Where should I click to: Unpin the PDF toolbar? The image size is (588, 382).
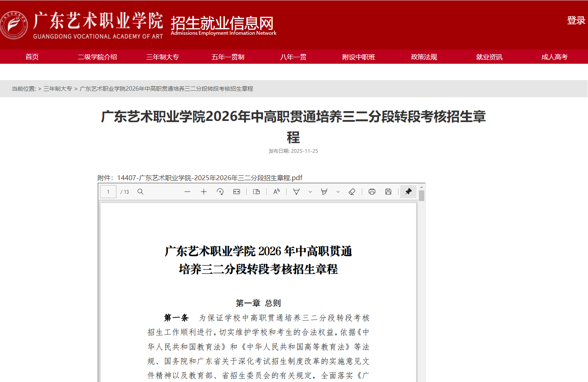(408, 191)
